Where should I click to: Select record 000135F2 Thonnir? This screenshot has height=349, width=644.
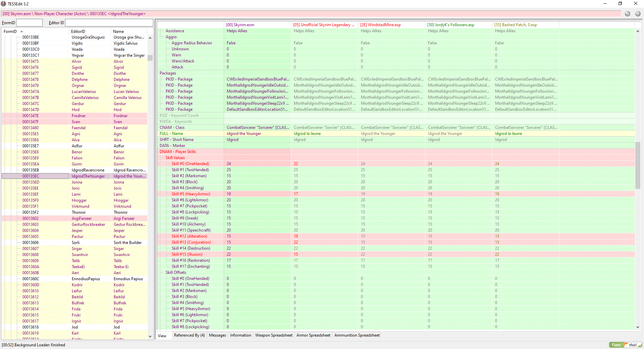74,212
